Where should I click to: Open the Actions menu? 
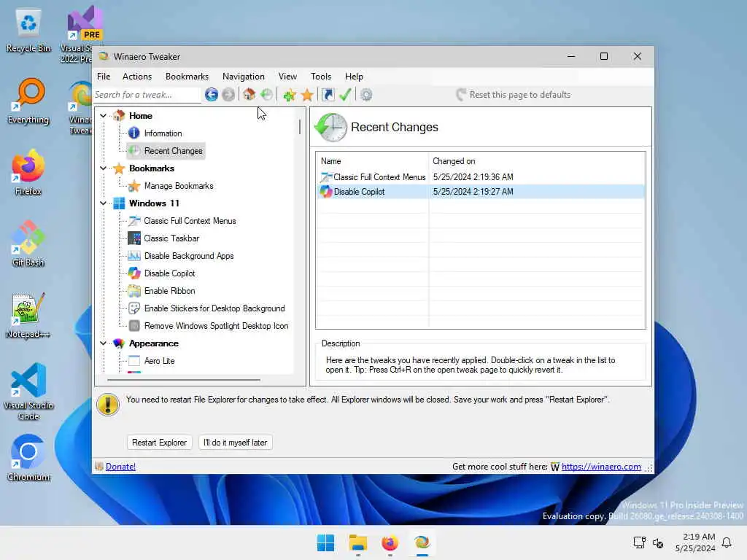point(137,76)
